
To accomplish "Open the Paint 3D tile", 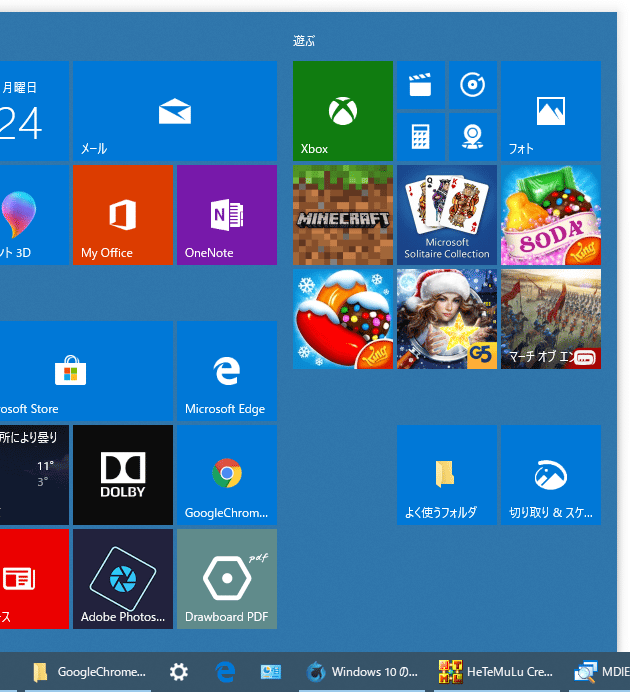I will click(34, 215).
